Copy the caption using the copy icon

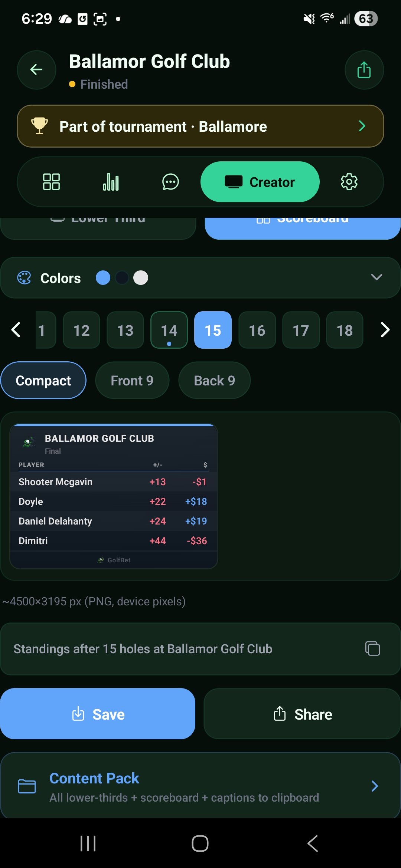(373, 649)
